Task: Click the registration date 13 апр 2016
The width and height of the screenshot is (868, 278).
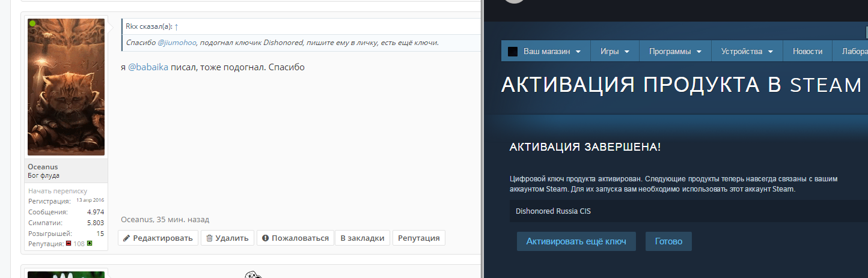Action: pos(90,201)
